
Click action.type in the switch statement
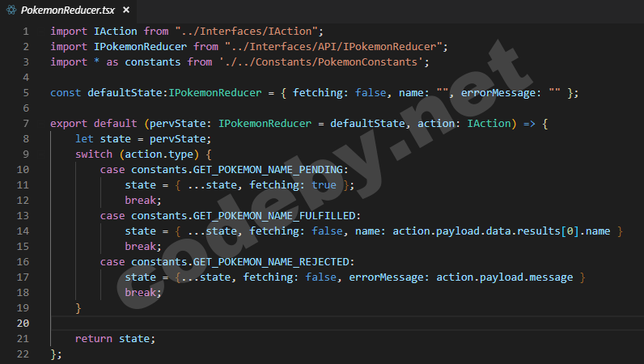click(x=159, y=154)
